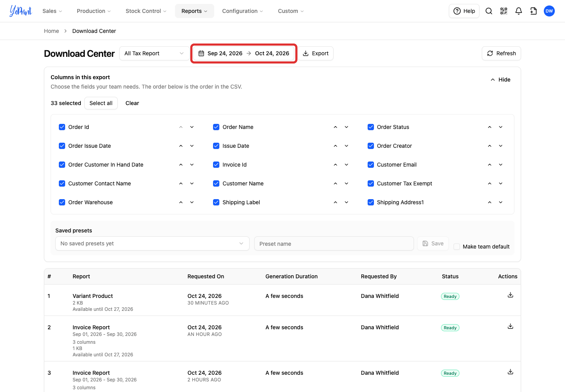This screenshot has width=565, height=392.
Task: Move Order Status column down
Action: pos(501,127)
